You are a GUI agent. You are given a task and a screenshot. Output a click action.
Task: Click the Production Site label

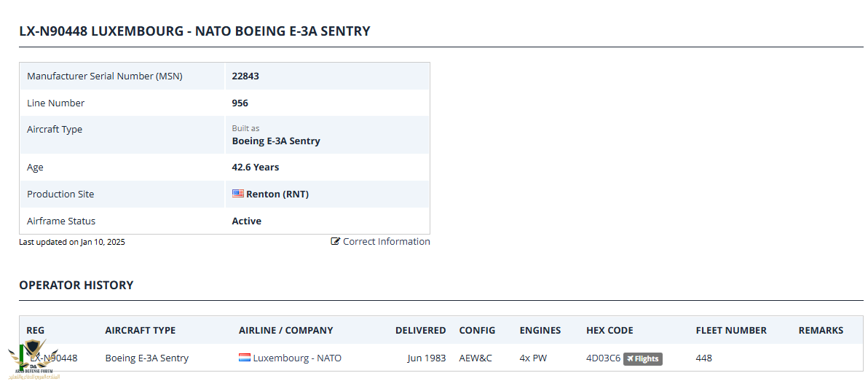(60, 195)
